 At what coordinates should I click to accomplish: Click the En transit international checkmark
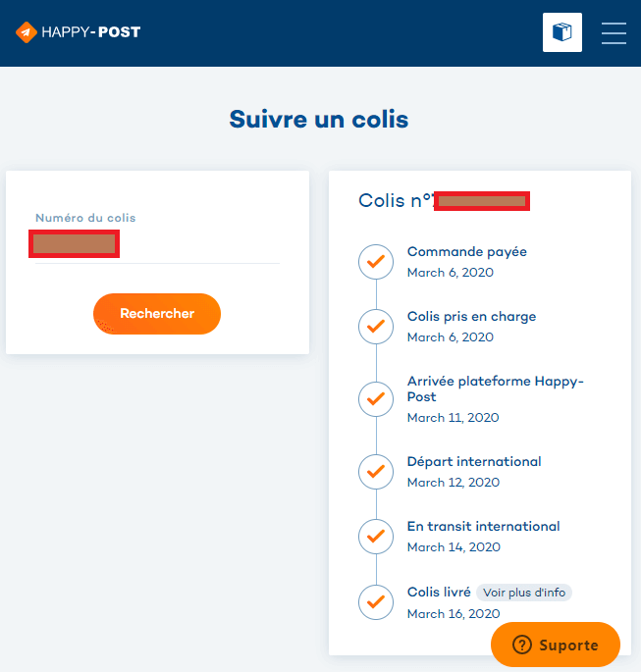(375, 537)
